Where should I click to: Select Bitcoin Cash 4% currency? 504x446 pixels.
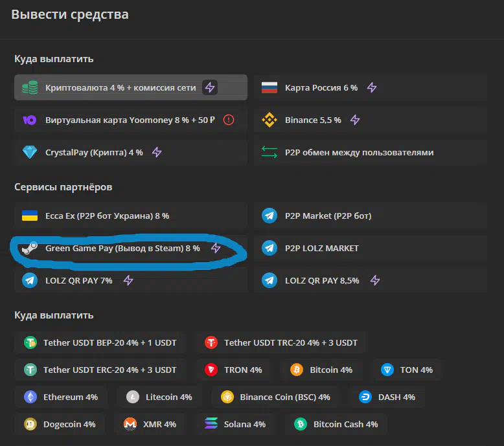336,424
